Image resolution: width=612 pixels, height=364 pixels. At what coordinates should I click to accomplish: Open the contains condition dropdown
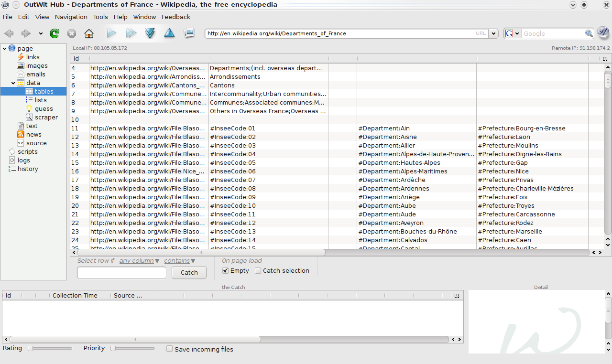coord(180,261)
